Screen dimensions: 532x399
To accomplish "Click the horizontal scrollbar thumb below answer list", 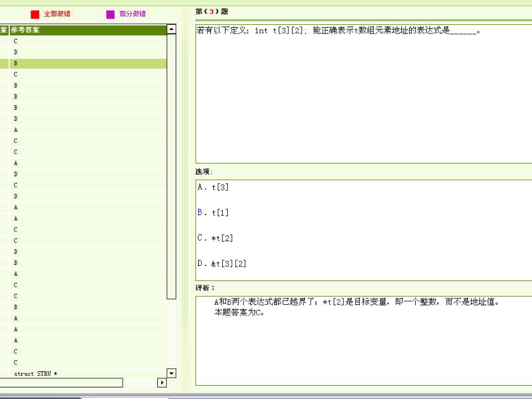I will point(61,383).
